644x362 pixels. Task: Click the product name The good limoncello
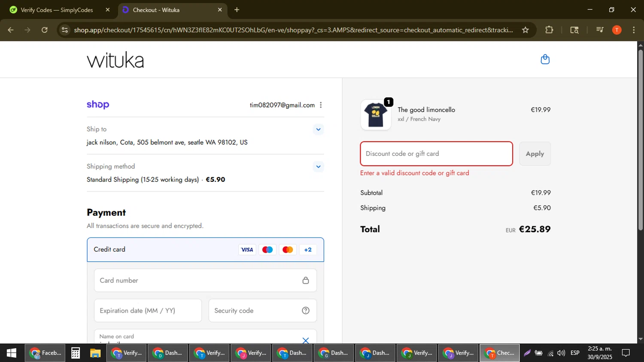[426, 110]
